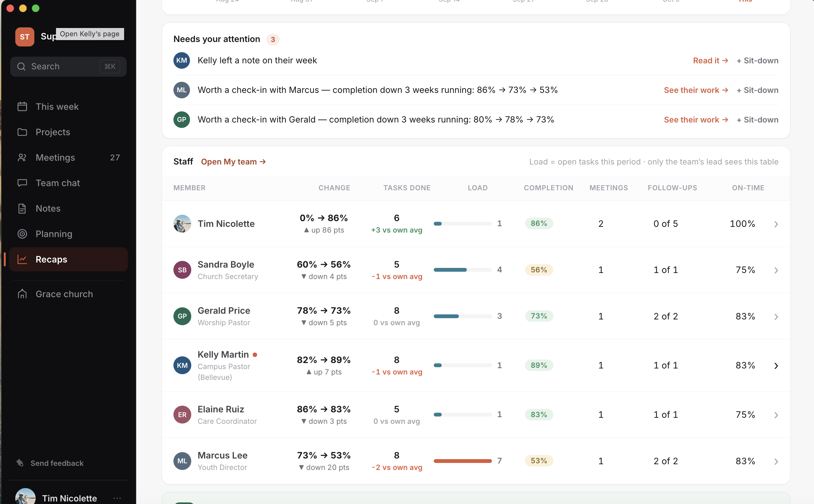Screen dimensions: 814x504
Task: Click the Projects folder icon
Action: (22, 132)
